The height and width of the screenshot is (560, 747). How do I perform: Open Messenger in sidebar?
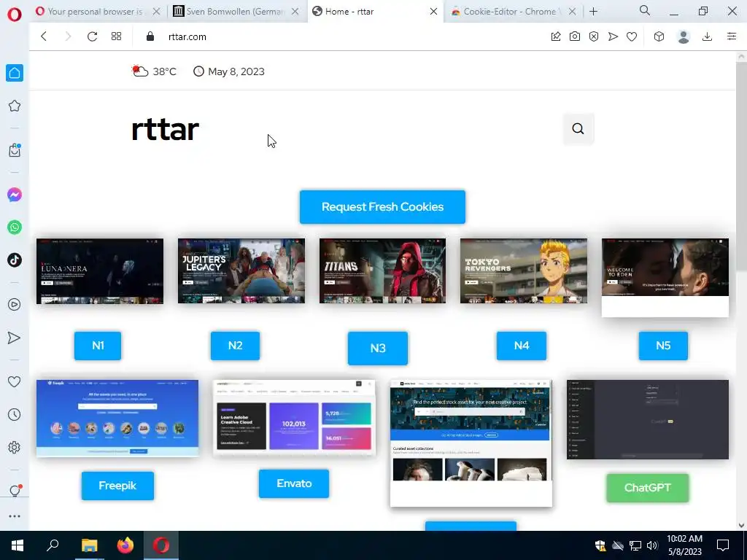tap(15, 195)
